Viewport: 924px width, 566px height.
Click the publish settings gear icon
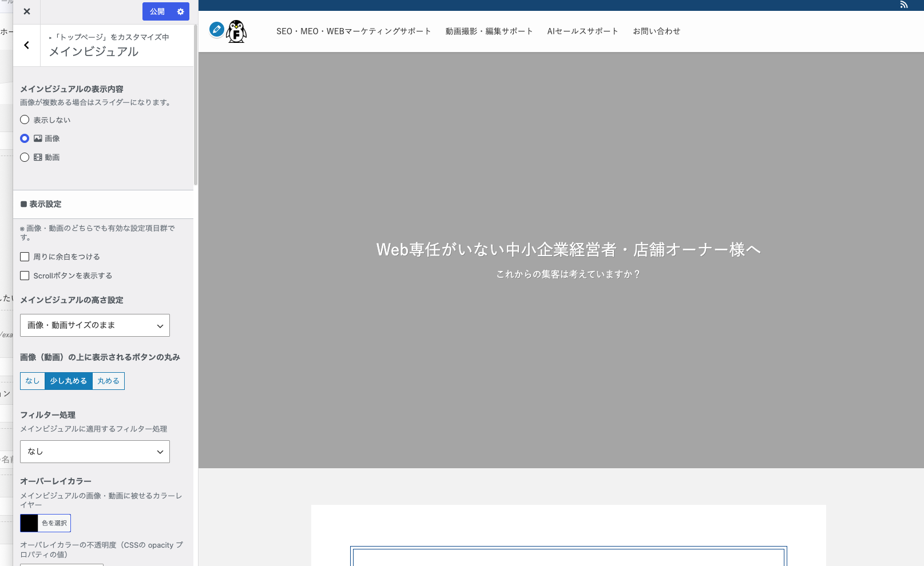[x=181, y=11]
